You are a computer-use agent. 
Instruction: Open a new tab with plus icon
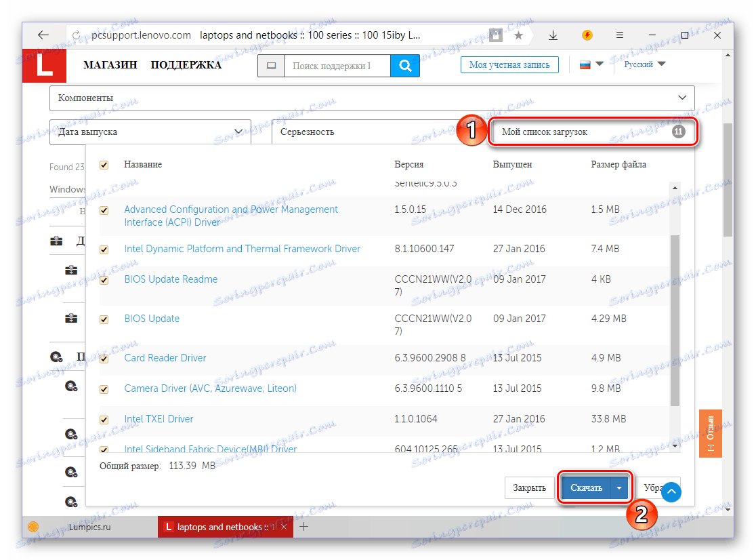coord(303,527)
